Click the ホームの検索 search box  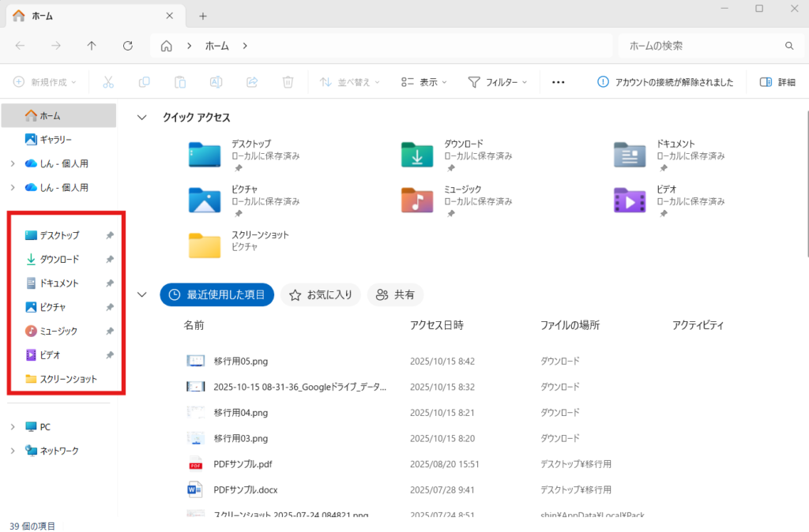coord(703,46)
